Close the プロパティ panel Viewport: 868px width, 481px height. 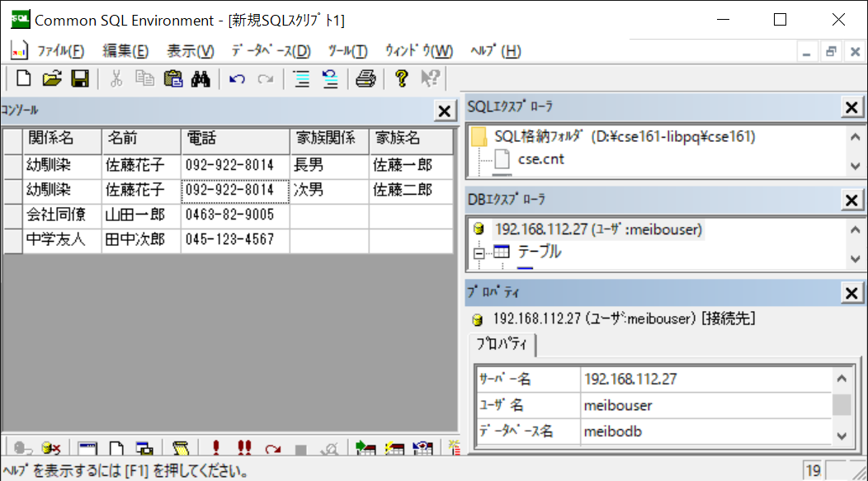(851, 293)
